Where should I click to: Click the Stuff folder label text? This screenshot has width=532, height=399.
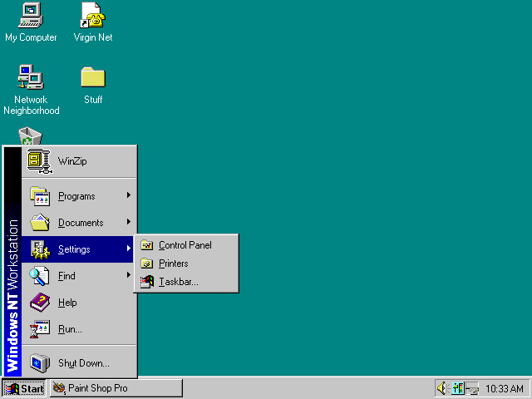click(93, 100)
